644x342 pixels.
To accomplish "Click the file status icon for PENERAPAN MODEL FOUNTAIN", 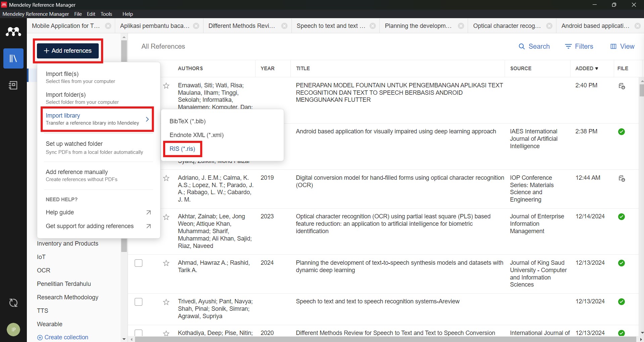I will coord(622,86).
